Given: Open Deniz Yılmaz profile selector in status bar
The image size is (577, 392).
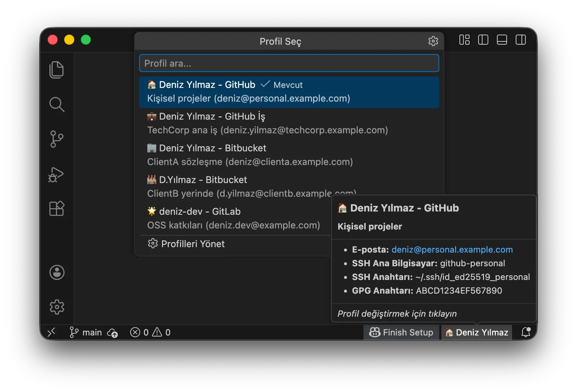Looking at the screenshot, I should [x=477, y=332].
